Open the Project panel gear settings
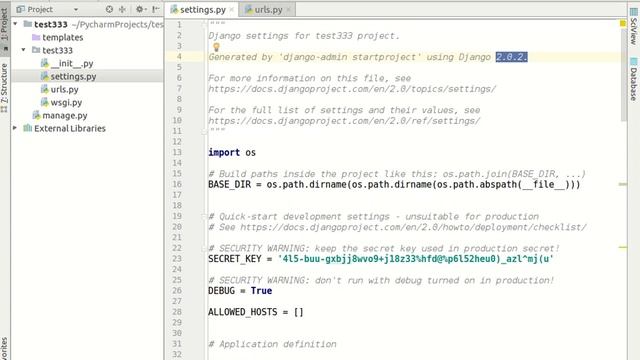This screenshot has height=360, width=640. 140,9
